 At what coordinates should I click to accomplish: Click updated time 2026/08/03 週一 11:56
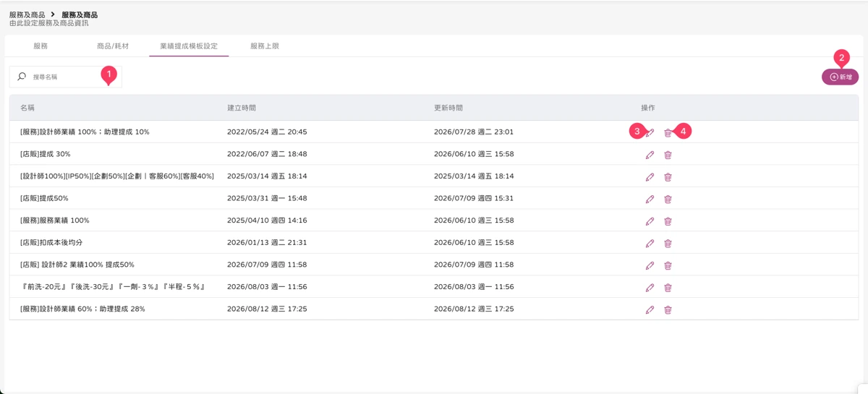pyautogui.click(x=474, y=287)
